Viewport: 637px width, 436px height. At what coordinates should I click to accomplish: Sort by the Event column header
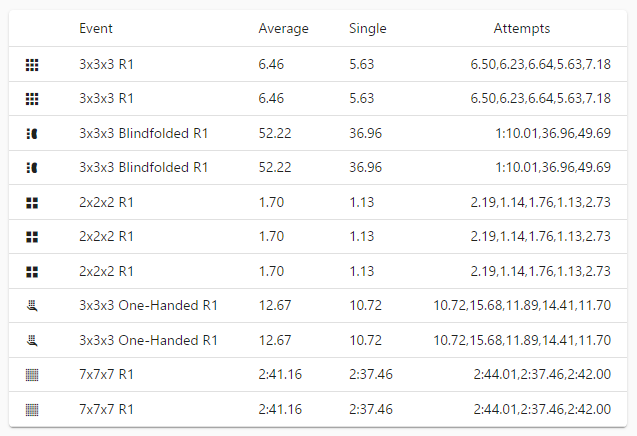pos(96,28)
